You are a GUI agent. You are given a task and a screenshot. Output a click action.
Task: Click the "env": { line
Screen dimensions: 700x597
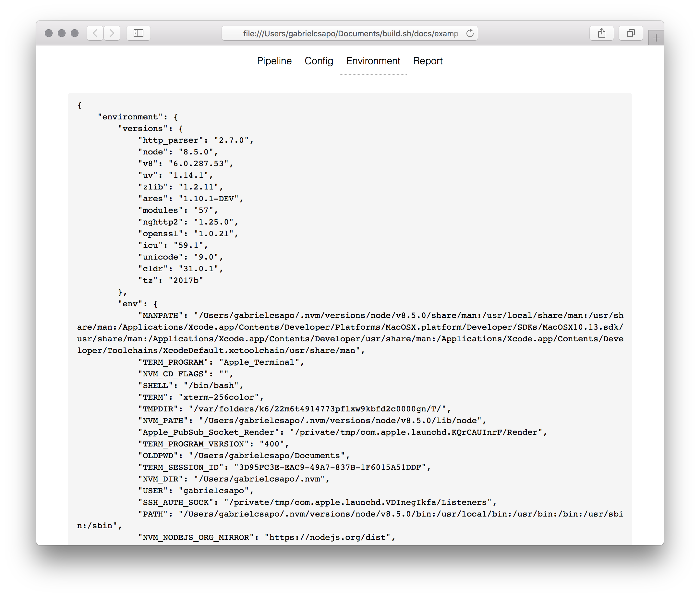point(138,304)
